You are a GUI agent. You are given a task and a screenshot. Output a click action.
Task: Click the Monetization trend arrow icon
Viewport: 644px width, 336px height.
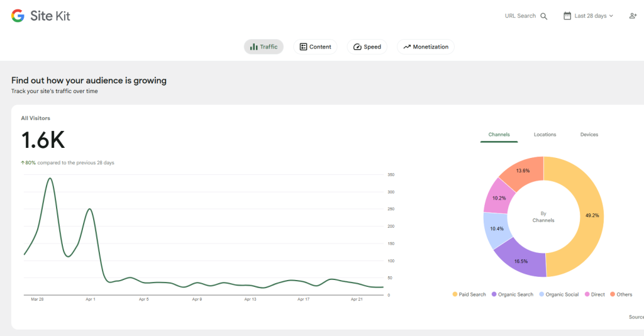407,47
